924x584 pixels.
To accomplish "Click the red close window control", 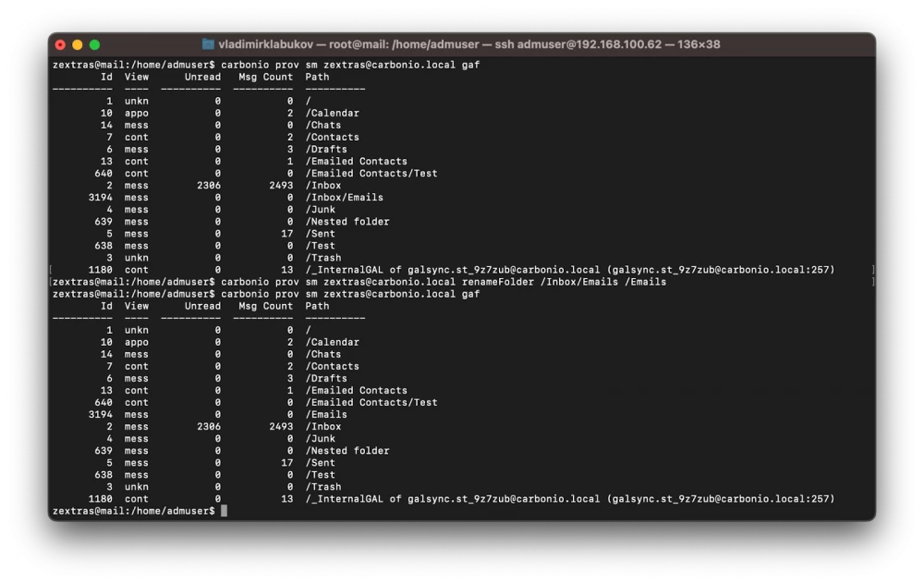I will 59,43.
